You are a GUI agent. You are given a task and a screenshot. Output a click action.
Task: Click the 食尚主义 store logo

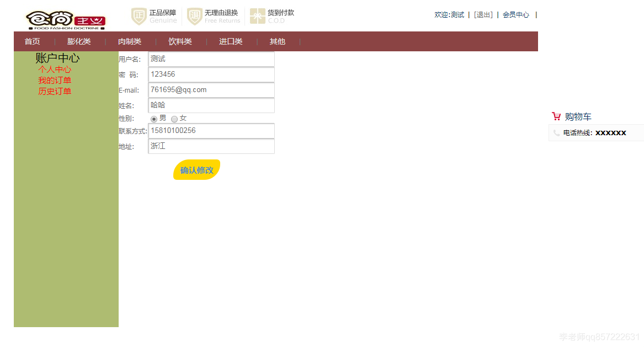pyautogui.click(x=65, y=19)
